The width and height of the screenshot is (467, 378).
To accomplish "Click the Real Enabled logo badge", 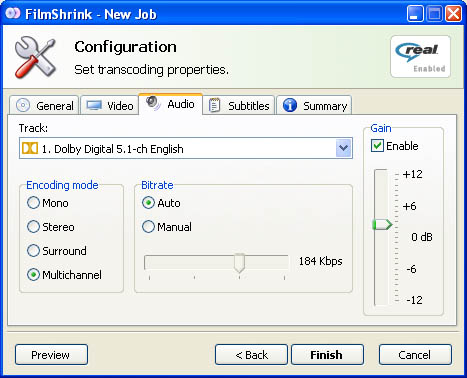I will tap(420, 57).
